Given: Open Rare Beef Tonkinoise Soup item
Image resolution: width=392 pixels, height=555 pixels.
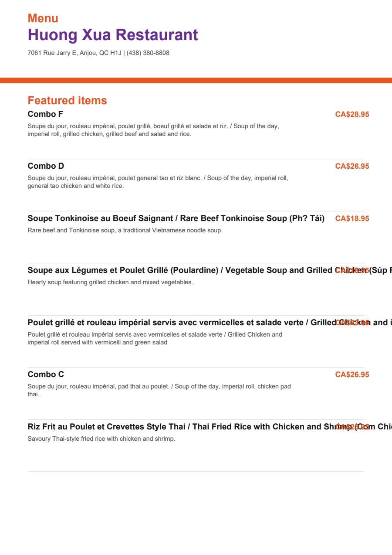Looking at the screenshot, I should 176,218.
